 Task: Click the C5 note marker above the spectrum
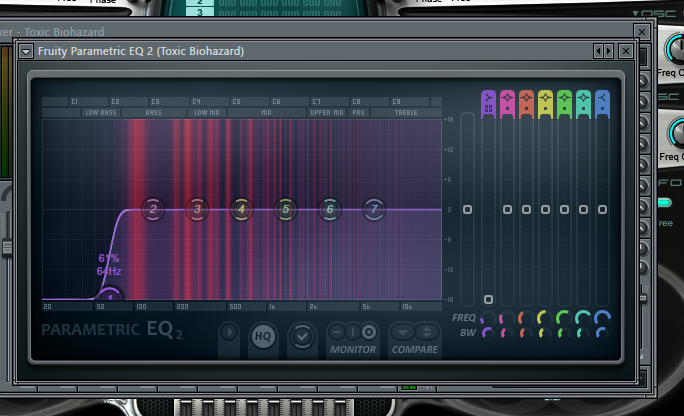click(236, 102)
